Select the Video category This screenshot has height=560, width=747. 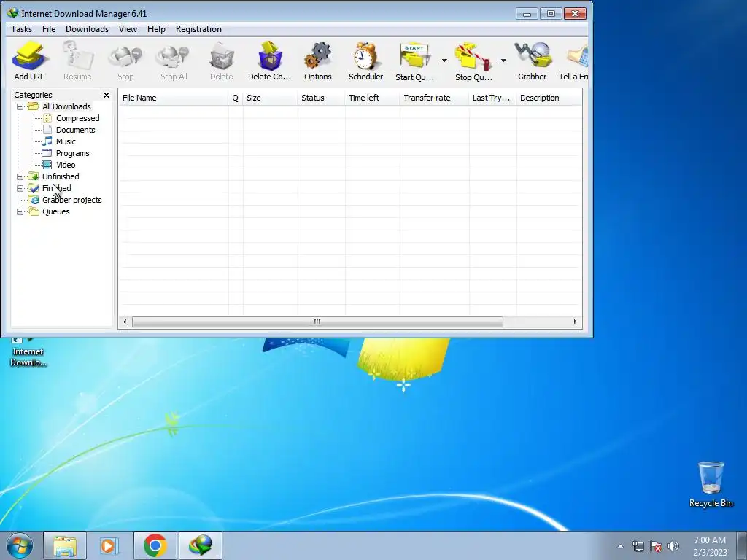[65, 165]
